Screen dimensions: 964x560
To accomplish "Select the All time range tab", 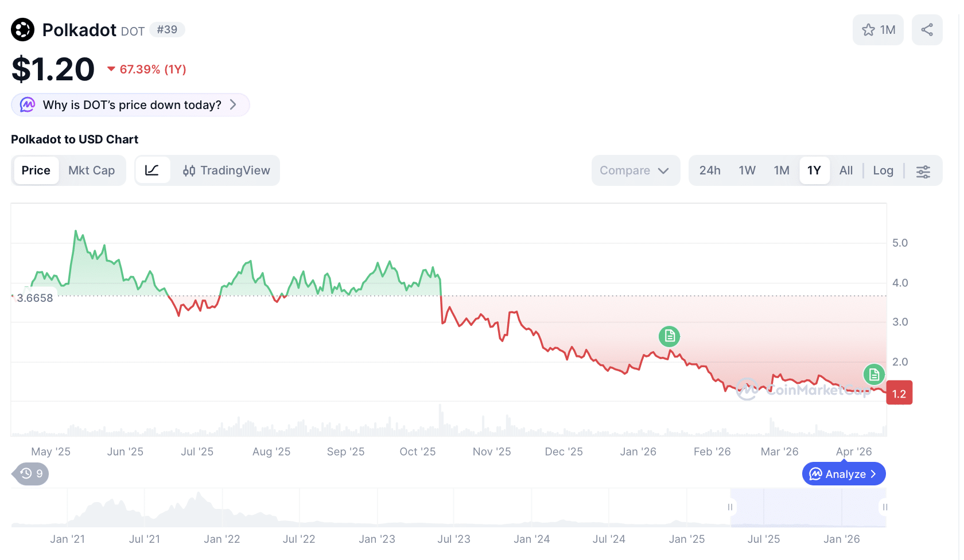I will 846,170.
